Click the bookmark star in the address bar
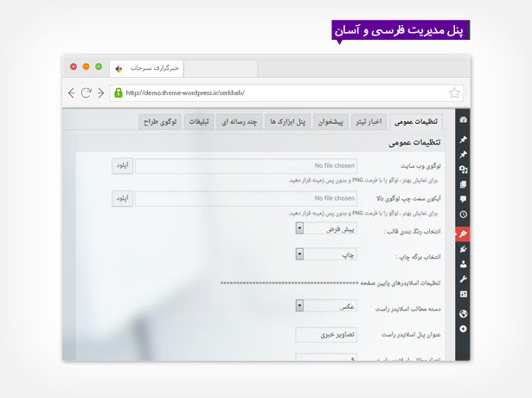Viewport: 532px width, 398px height. coord(455,93)
